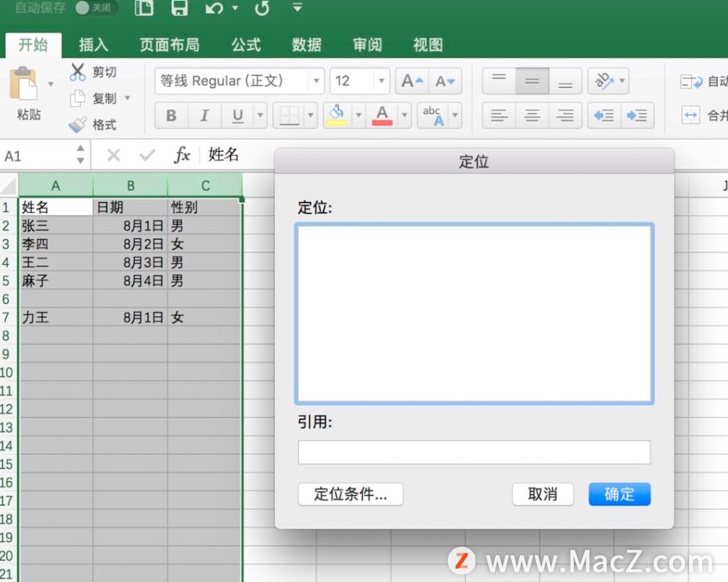Viewport: 728px width, 582px height.
Task: Open the borders dropdown arrow
Action: (311, 114)
